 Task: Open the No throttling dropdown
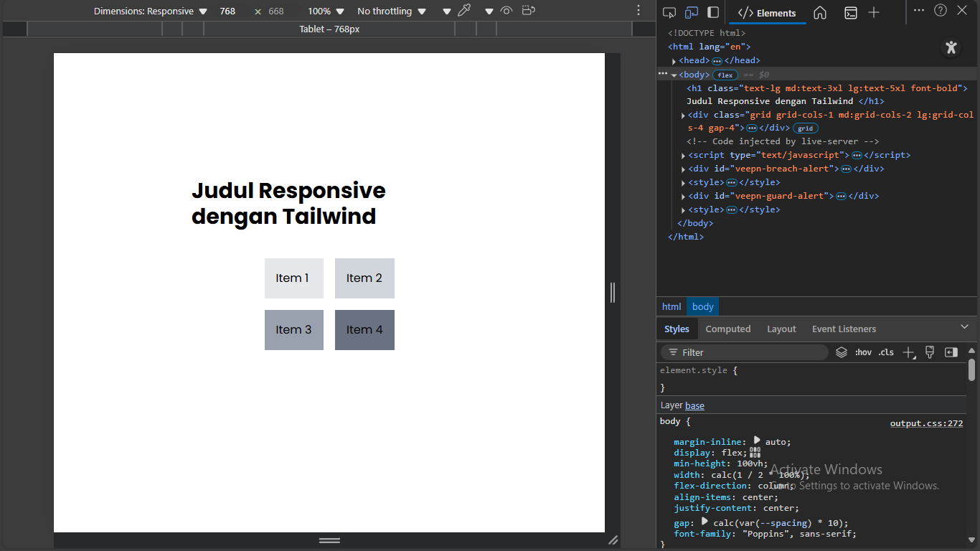(x=392, y=11)
